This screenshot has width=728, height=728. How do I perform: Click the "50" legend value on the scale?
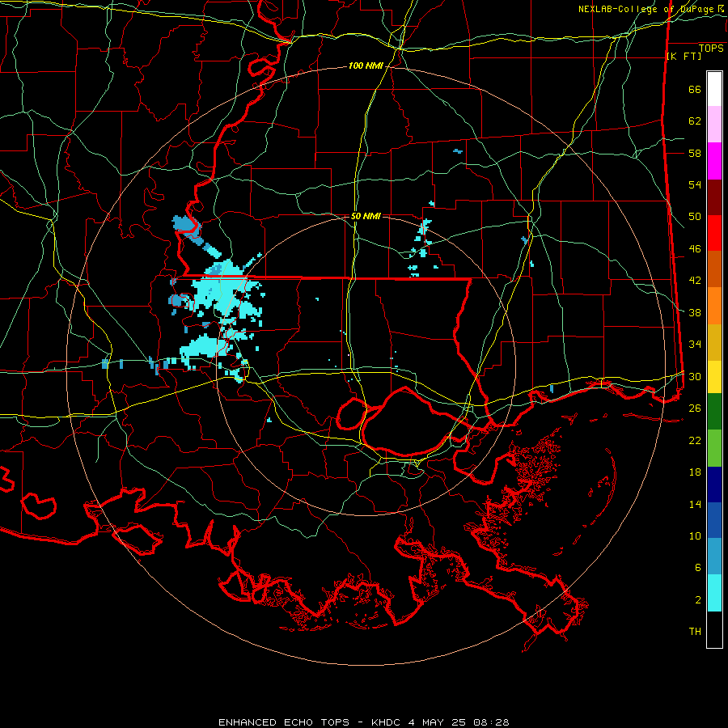click(695, 217)
